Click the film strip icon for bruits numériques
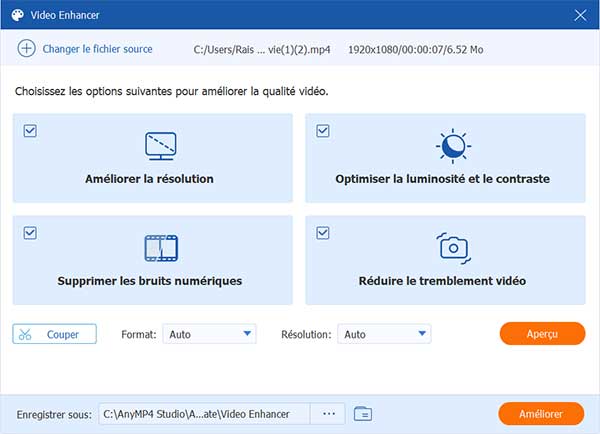The width and height of the screenshot is (600, 434). tap(161, 248)
